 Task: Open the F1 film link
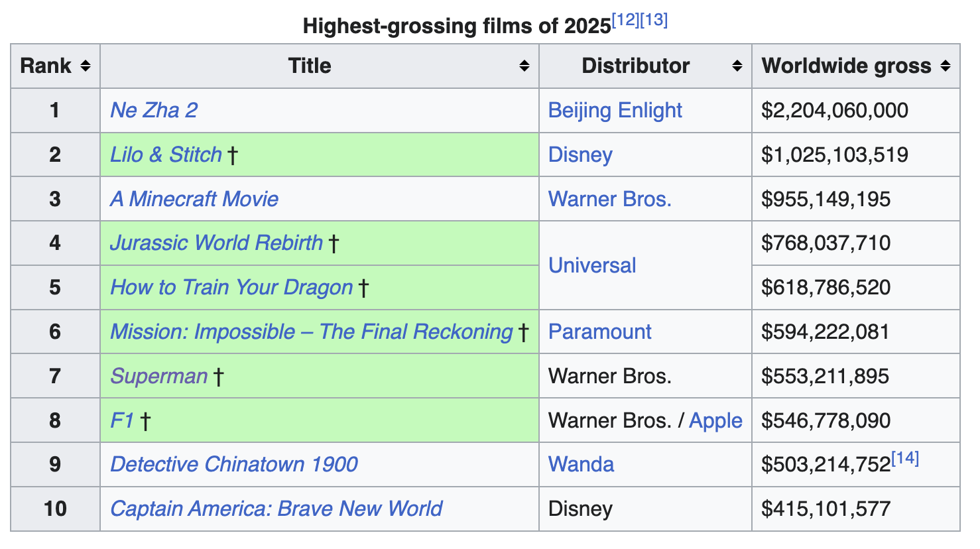pos(122,420)
